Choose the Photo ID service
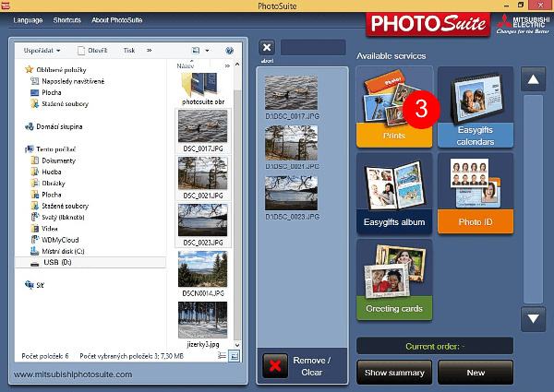This screenshot has width=554, height=392. pyautogui.click(x=475, y=193)
